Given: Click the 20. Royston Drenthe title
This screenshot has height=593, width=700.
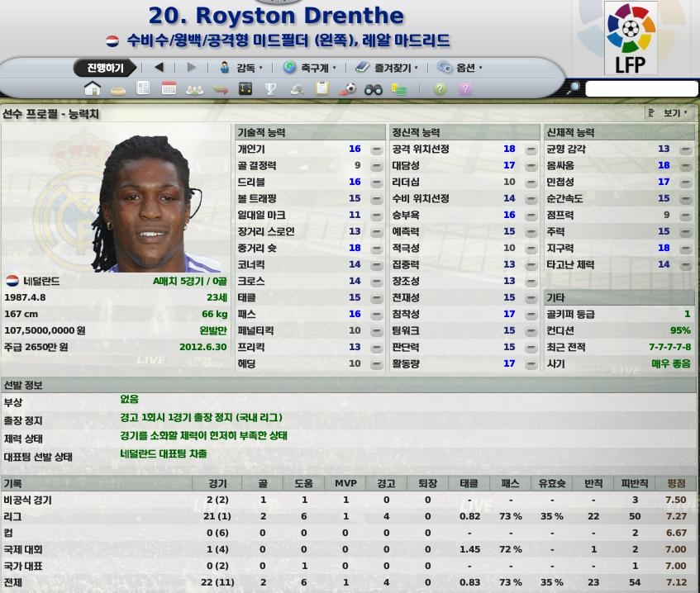Looking at the screenshot, I should (276, 16).
